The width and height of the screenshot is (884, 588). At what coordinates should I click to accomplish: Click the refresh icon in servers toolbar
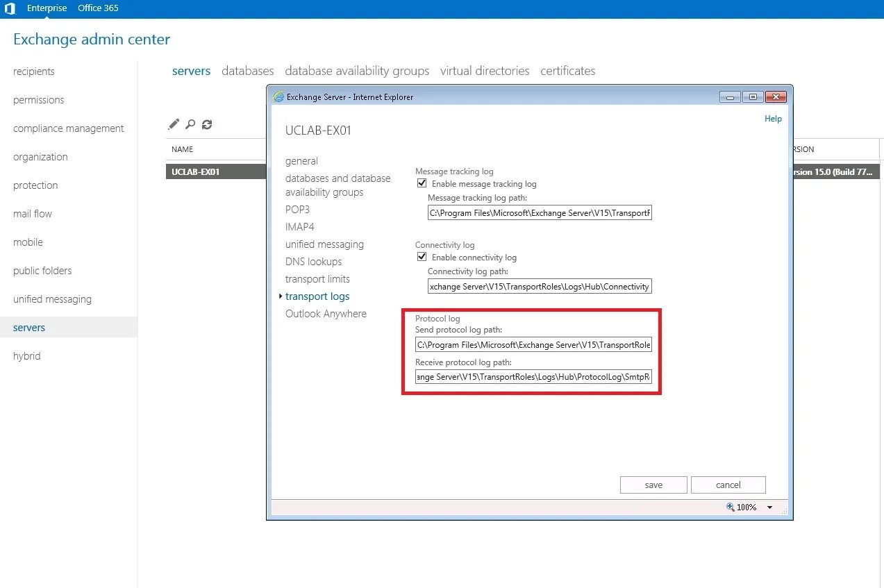(207, 124)
